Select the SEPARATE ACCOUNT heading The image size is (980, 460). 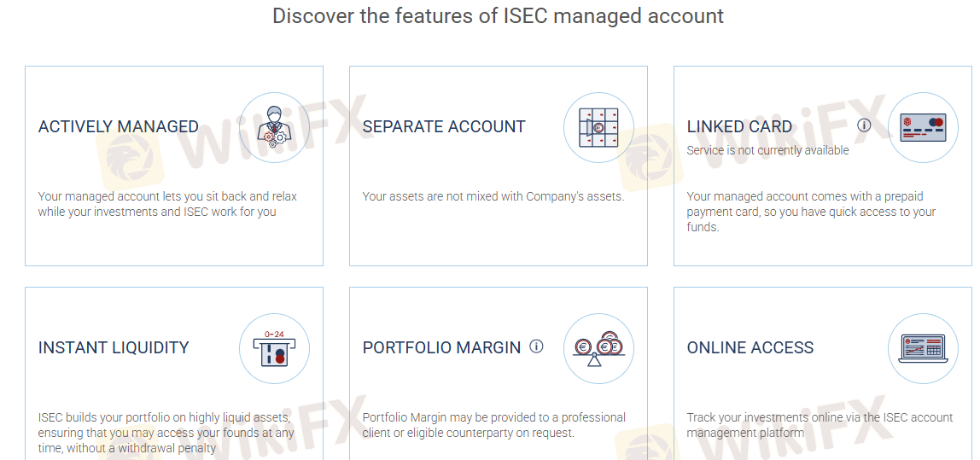point(444,127)
